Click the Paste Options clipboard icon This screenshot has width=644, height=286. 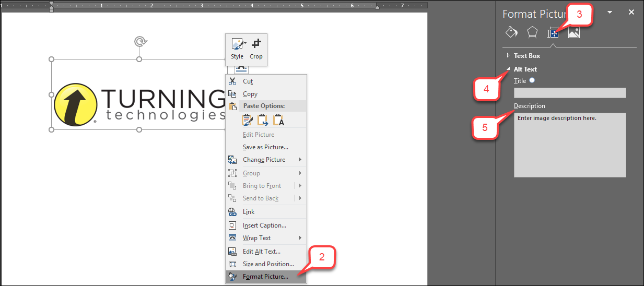click(x=232, y=106)
